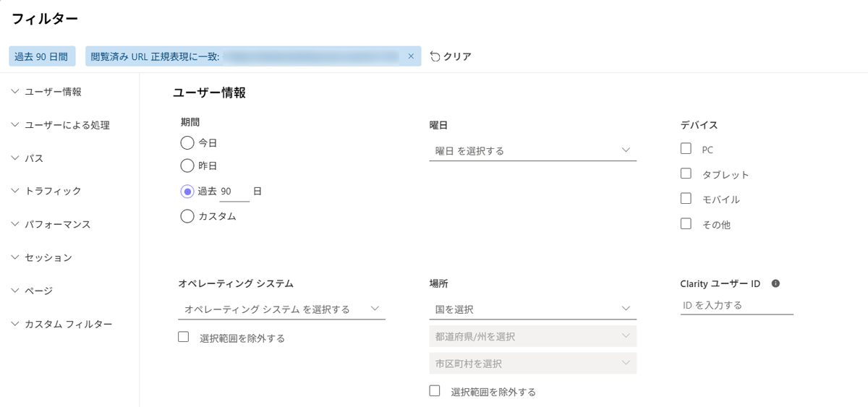Choose the カスタム period radio button

[x=187, y=215]
